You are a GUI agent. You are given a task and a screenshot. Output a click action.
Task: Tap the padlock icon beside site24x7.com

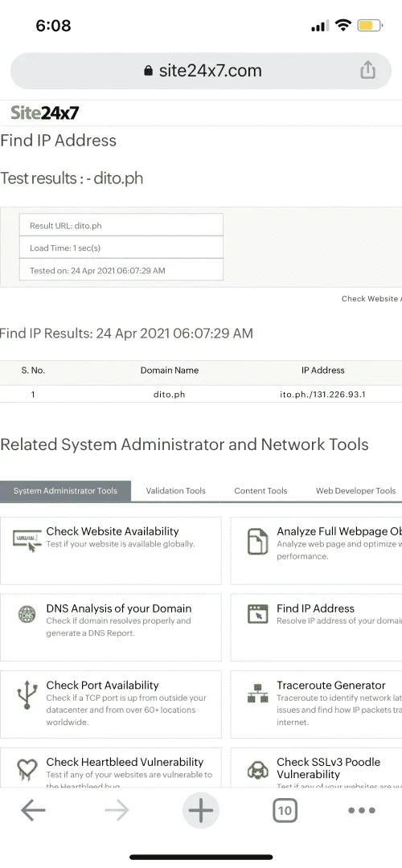tap(148, 71)
